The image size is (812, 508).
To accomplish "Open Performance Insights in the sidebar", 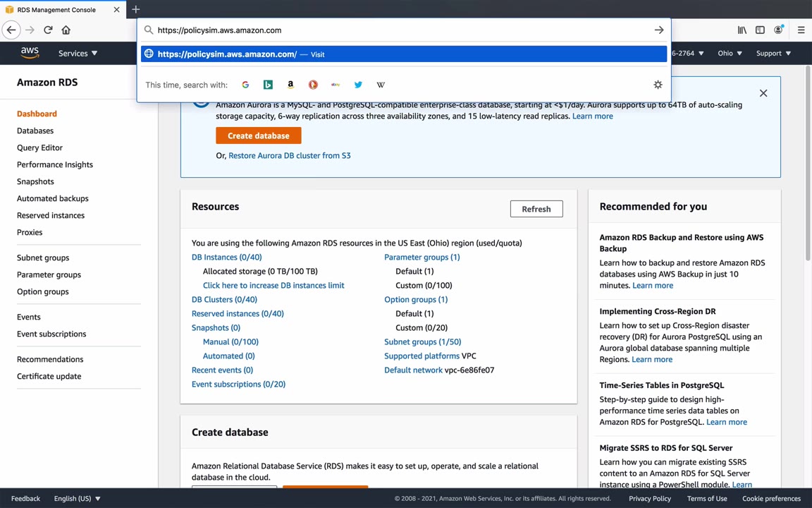I will click(55, 164).
